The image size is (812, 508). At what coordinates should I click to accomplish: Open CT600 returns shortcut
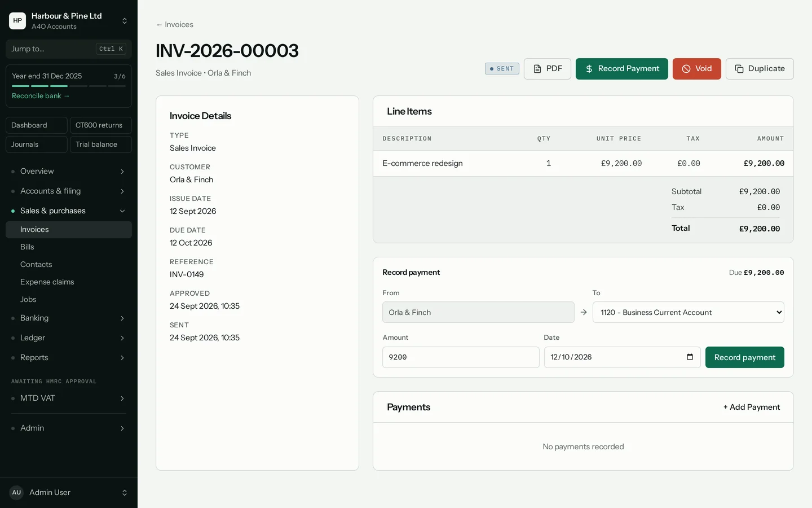tap(101, 125)
